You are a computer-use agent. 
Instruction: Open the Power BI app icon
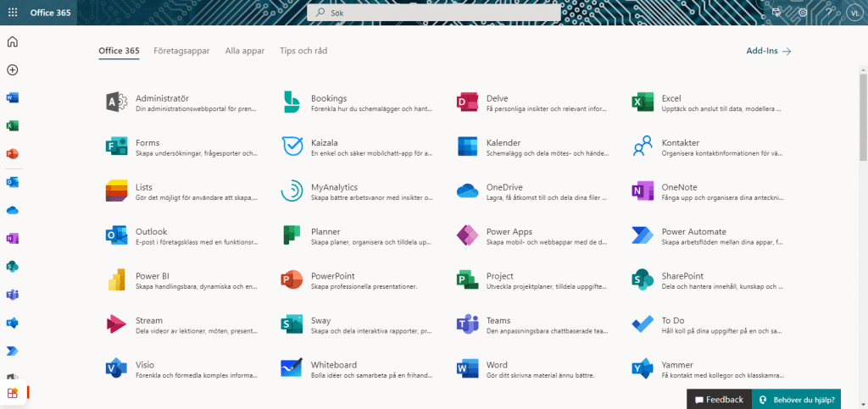tap(116, 279)
